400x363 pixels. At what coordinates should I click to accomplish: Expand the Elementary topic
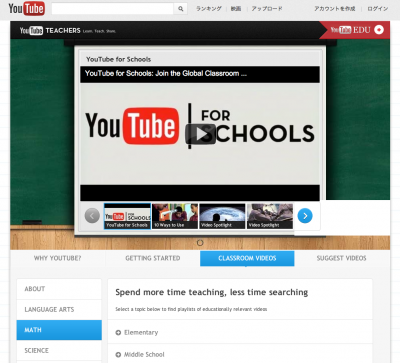tap(137, 332)
